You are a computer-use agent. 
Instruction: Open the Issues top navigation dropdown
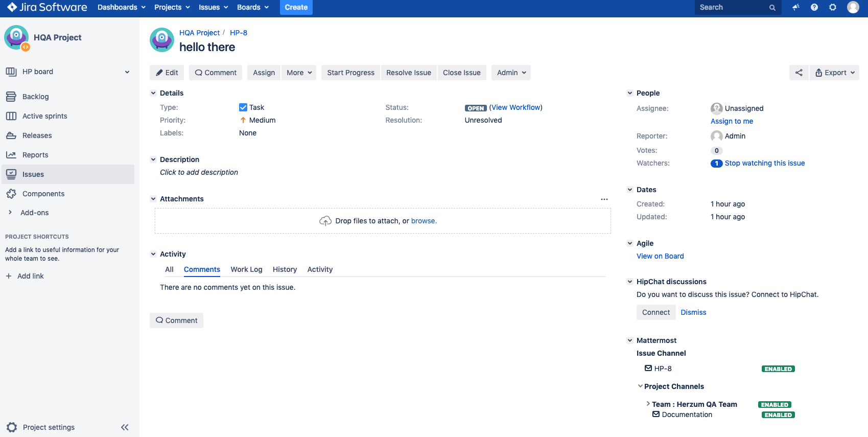pyautogui.click(x=214, y=7)
